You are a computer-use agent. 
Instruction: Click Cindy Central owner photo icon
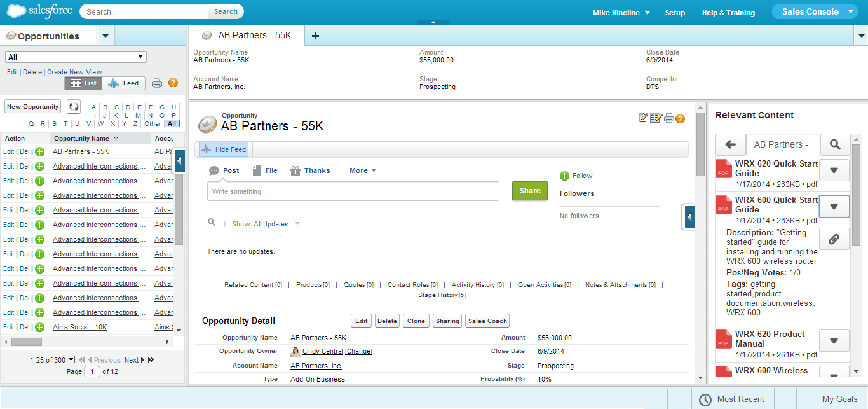(x=295, y=351)
